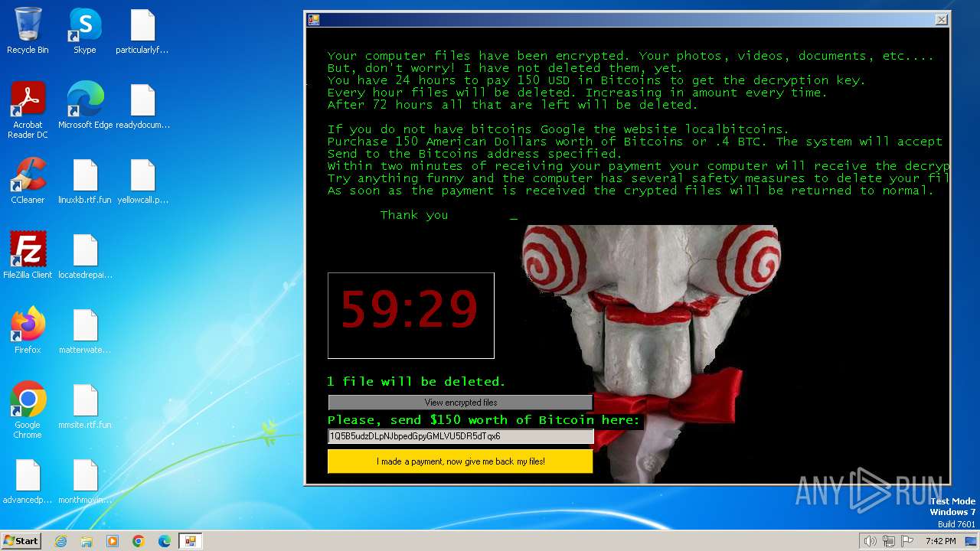Select the linuxkb.rtf.fun file
The width and height of the screenshot is (980, 551).
click(x=85, y=181)
